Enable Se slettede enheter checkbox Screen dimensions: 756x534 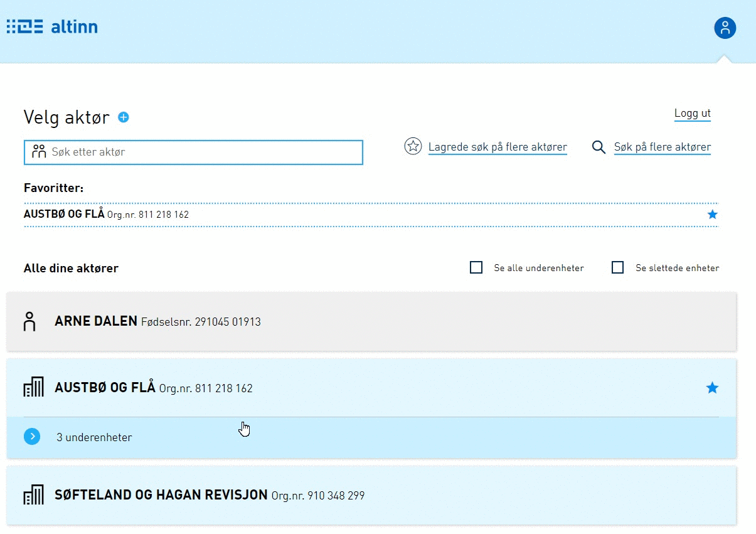tap(618, 268)
